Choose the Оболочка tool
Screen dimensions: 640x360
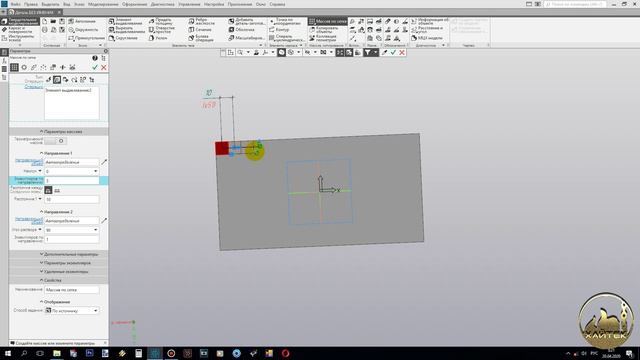242,30
